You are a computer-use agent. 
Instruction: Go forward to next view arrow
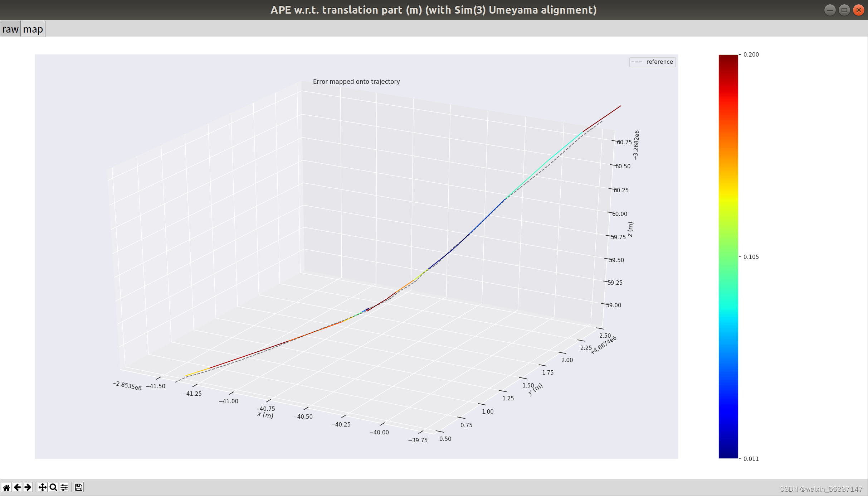tap(28, 487)
